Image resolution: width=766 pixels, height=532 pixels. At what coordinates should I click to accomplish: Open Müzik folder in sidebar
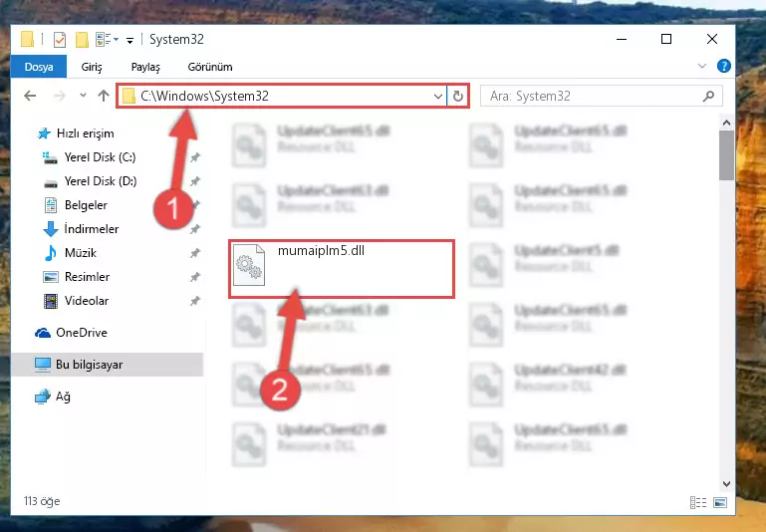[80, 253]
